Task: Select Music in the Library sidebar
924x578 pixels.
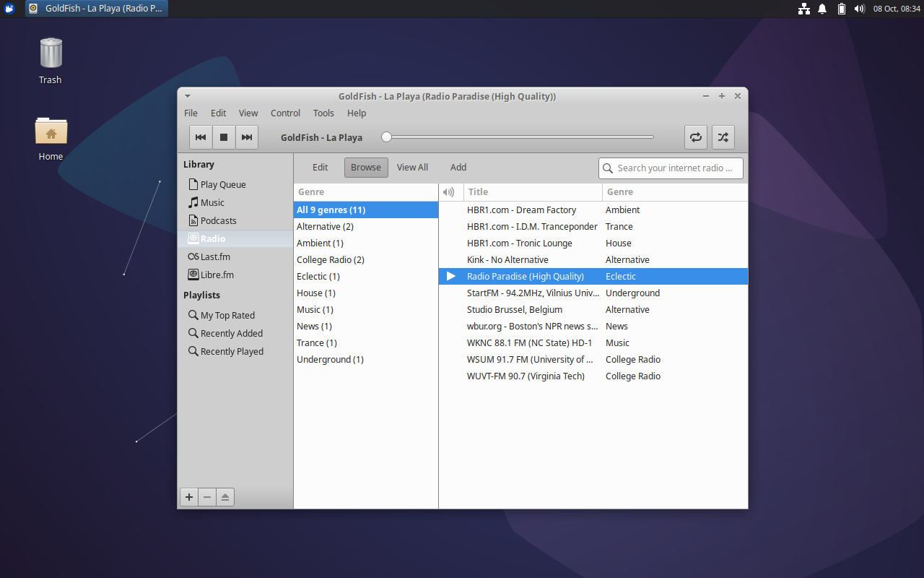Action: coord(235,202)
